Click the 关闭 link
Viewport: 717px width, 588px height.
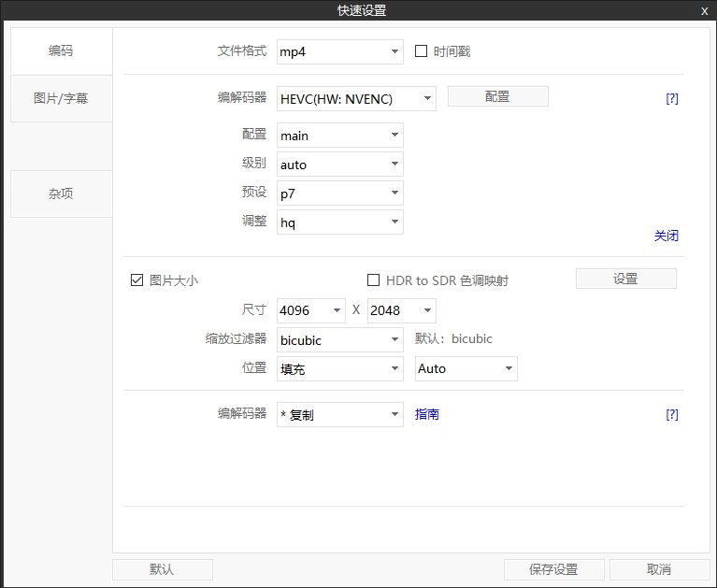click(x=667, y=236)
